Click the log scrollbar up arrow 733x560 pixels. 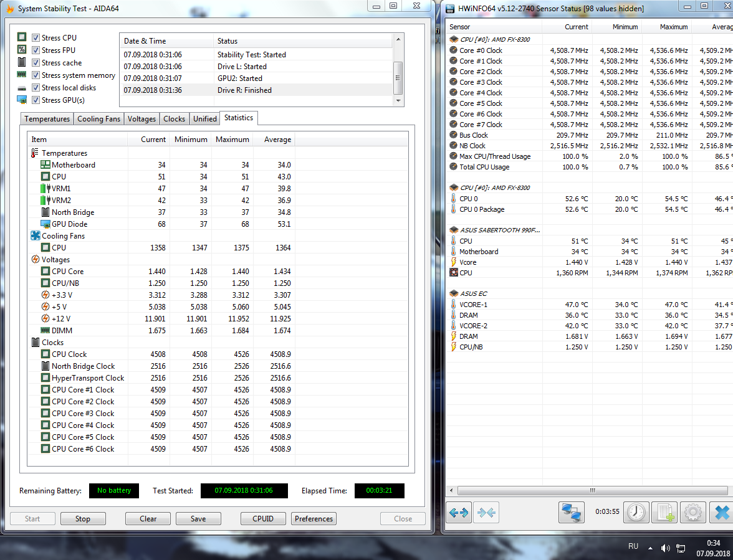[x=398, y=39]
